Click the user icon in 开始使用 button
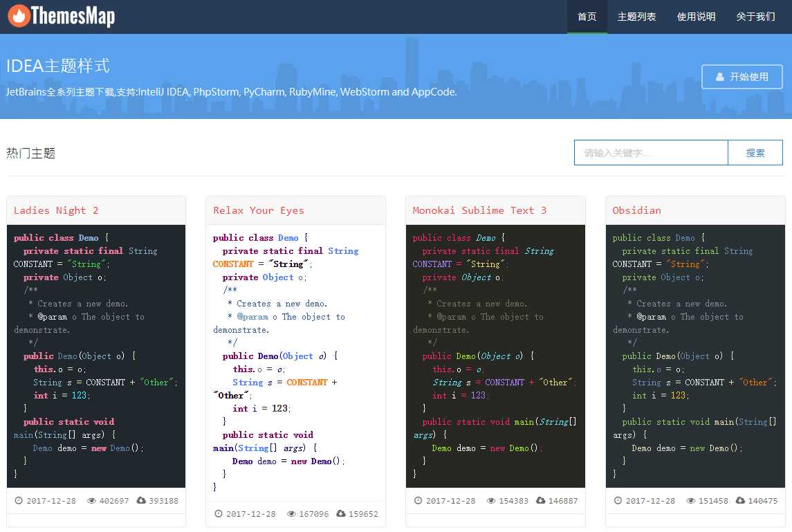The width and height of the screenshot is (792, 532). tap(720, 77)
